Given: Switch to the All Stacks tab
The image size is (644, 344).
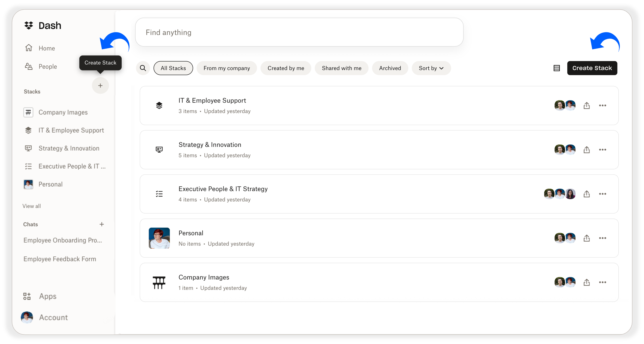Looking at the screenshot, I should click(173, 68).
